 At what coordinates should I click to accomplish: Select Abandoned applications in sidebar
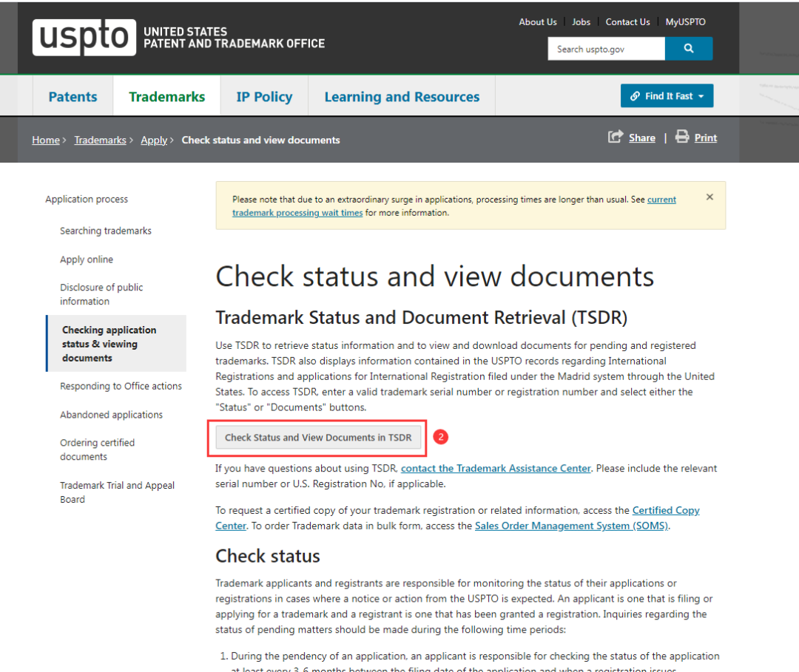pyautogui.click(x=111, y=415)
